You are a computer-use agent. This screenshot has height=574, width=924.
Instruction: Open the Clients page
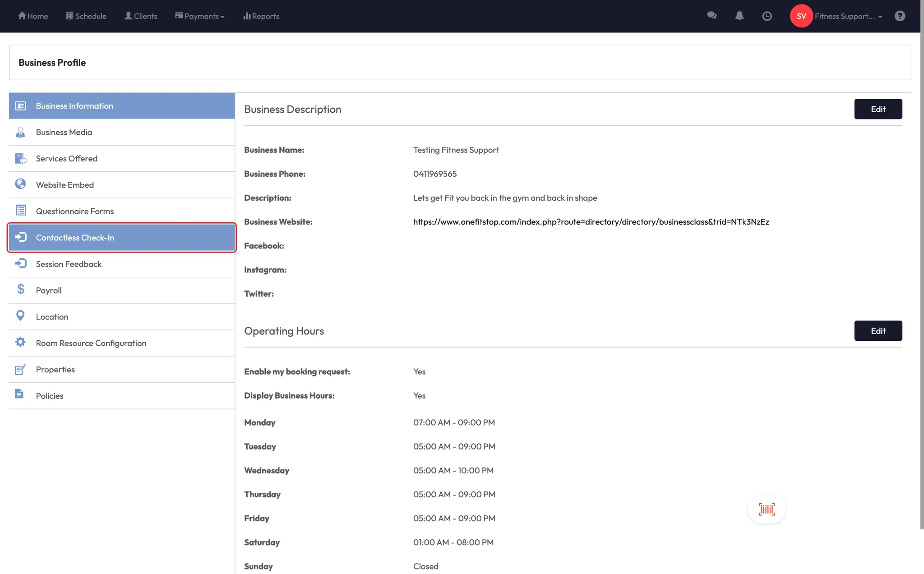click(x=141, y=16)
